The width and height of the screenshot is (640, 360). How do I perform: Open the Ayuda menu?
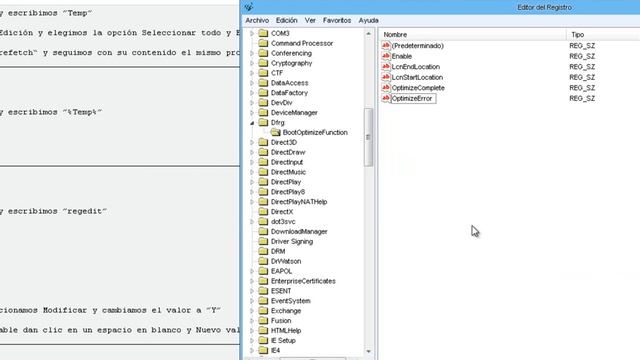click(369, 20)
